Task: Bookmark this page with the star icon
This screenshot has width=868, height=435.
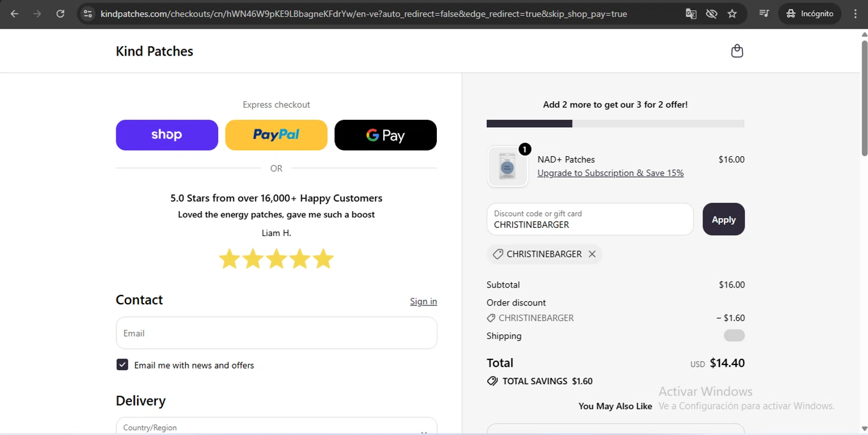Action: coord(732,13)
